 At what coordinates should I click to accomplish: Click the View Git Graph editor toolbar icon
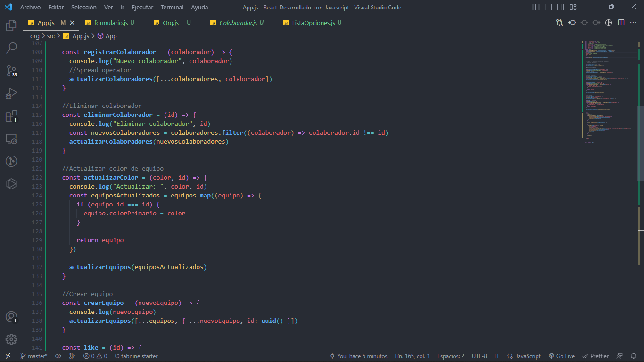[609, 23]
